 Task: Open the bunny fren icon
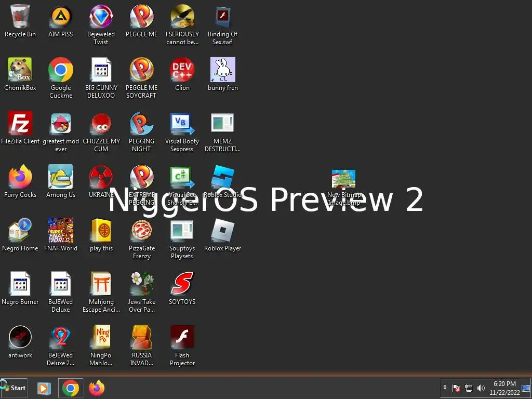click(222, 74)
